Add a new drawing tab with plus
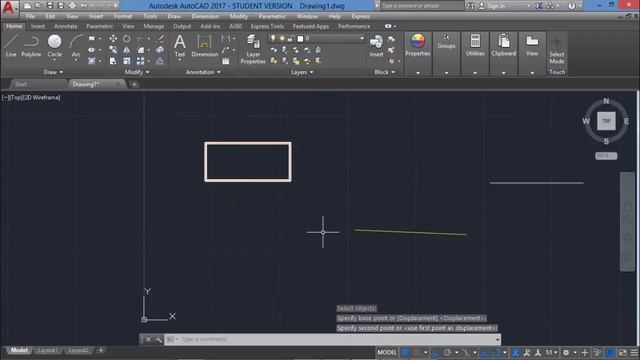The width and height of the screenshot is (640, 360). (134, 84)
